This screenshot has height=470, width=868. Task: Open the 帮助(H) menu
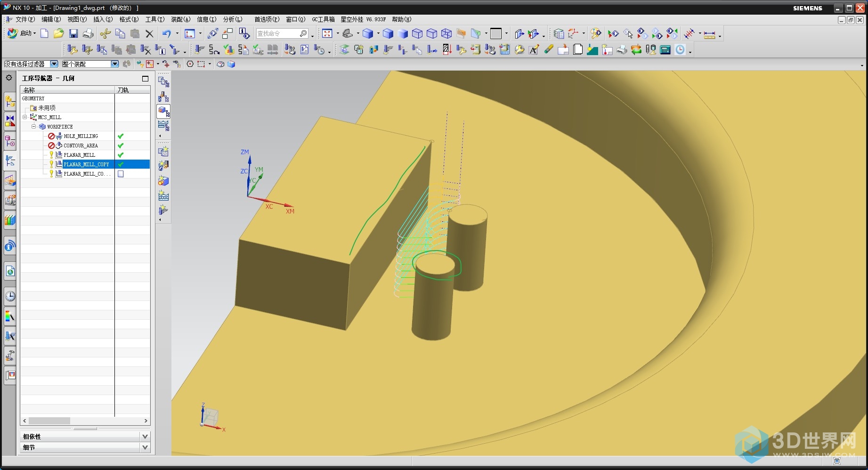[401, 19]
